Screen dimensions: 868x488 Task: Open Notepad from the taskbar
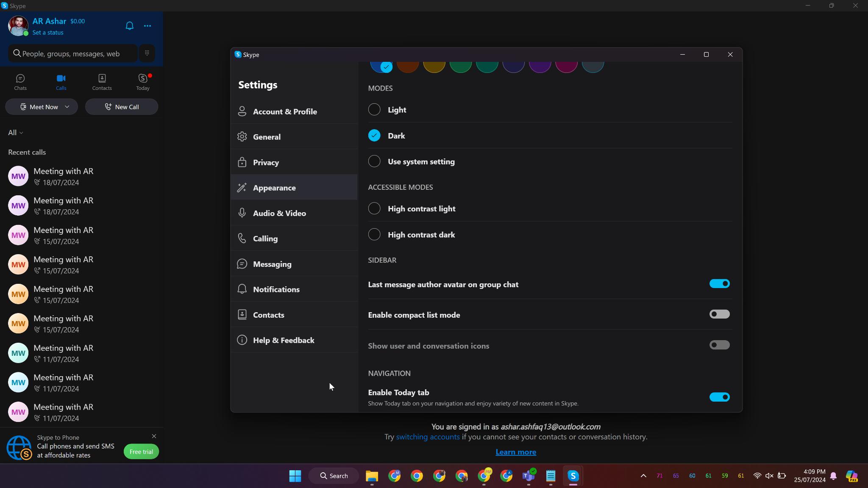pyautogui.click(x=551, y=476)
